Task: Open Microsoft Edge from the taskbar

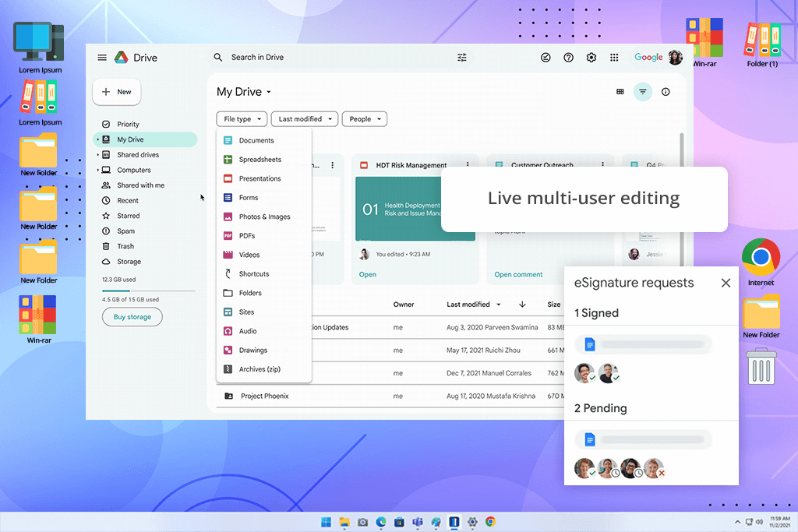Action: [x=381, y=522]
